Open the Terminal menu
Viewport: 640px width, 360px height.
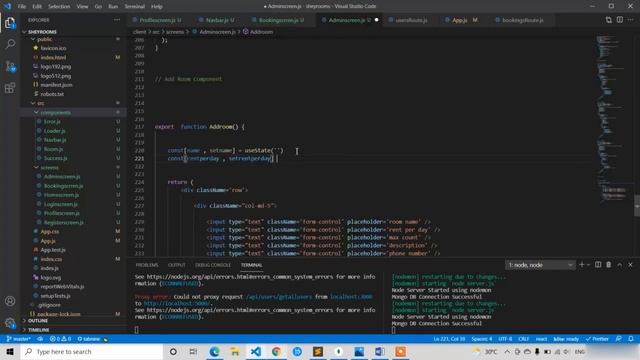135,6
